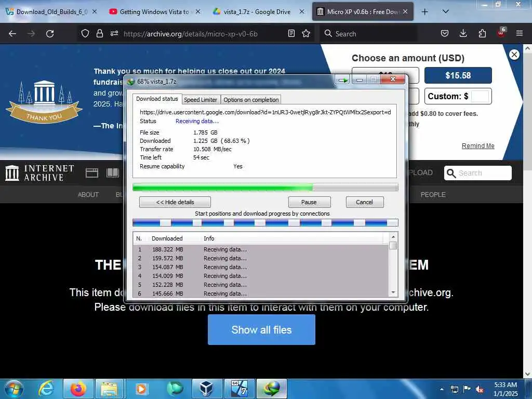532x399 pixels.
Task: Click the Info column header
Action: [x=209, y=238]
